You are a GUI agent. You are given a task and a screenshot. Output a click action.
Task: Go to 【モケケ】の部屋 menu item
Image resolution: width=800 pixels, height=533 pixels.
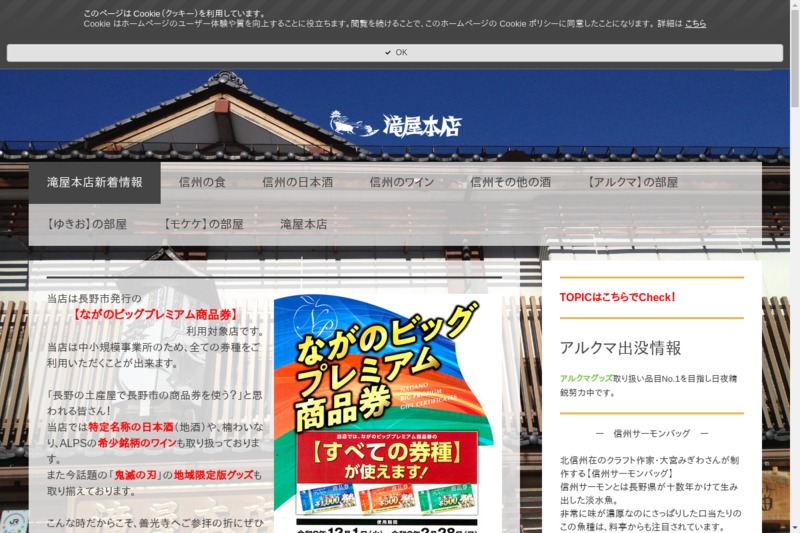click(x=203, y=224)
